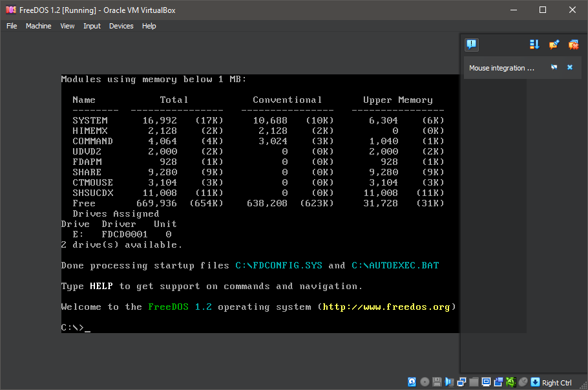Click the Right Ctrl host key indicator
Image resolution: width=588 pixels, height=390 pixels.
point(556,383)
